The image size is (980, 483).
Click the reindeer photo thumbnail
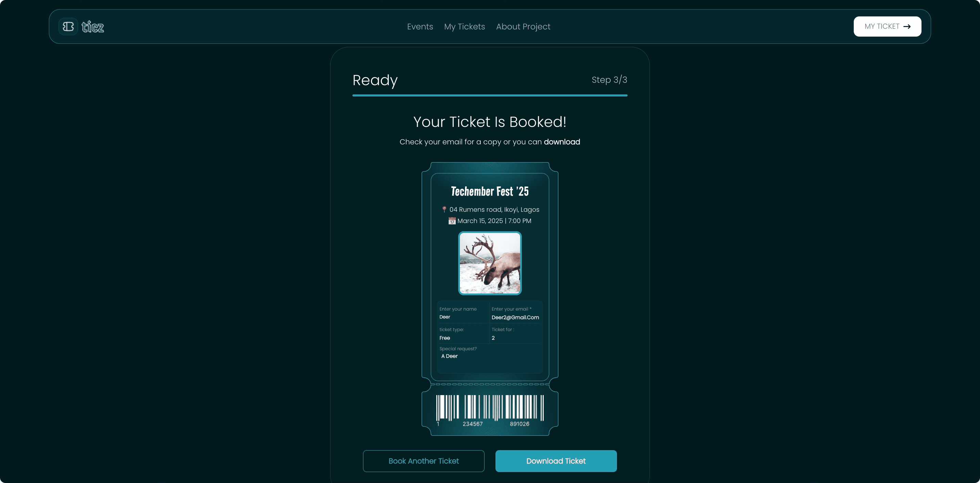pos(490,263)
